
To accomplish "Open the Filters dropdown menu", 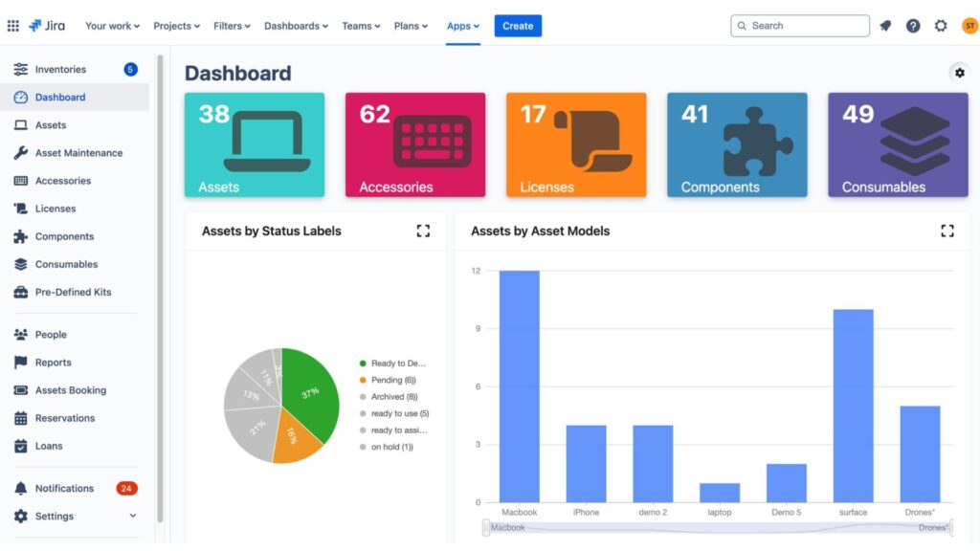I will (233, 26).
